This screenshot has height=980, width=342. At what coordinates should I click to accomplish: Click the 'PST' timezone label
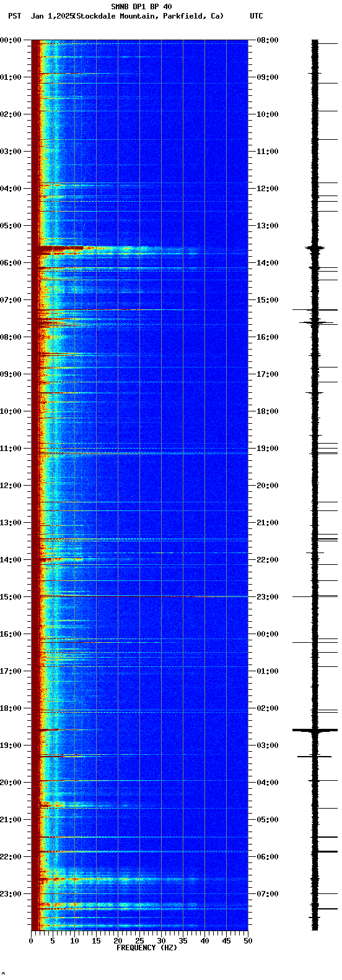click(14, 16)
